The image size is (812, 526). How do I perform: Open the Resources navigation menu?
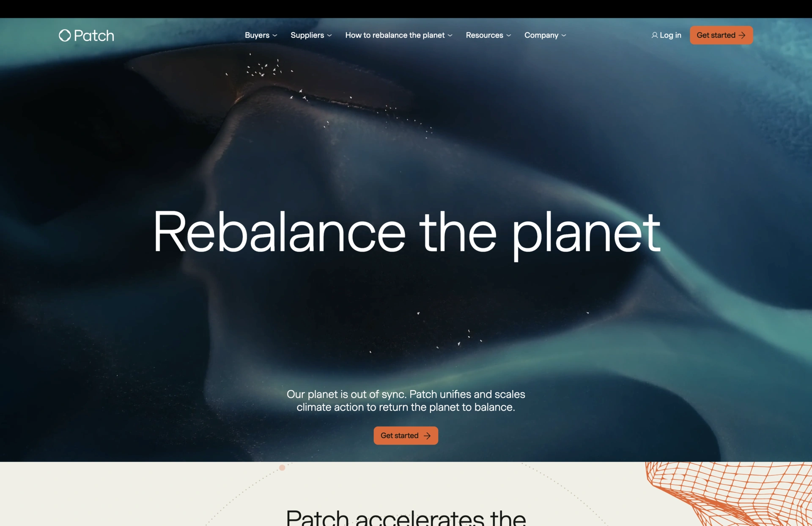point(488,35)
